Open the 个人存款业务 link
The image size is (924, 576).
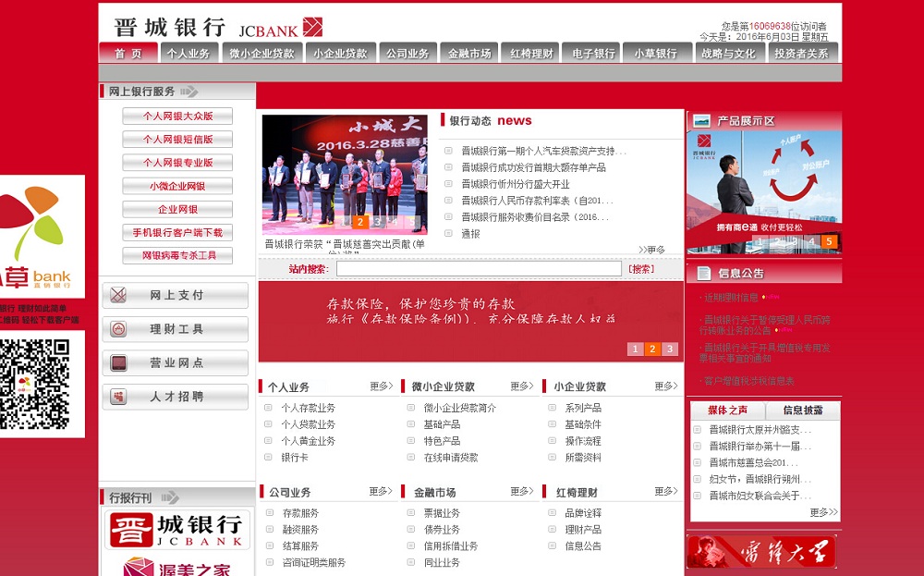(x=309, y=408)
